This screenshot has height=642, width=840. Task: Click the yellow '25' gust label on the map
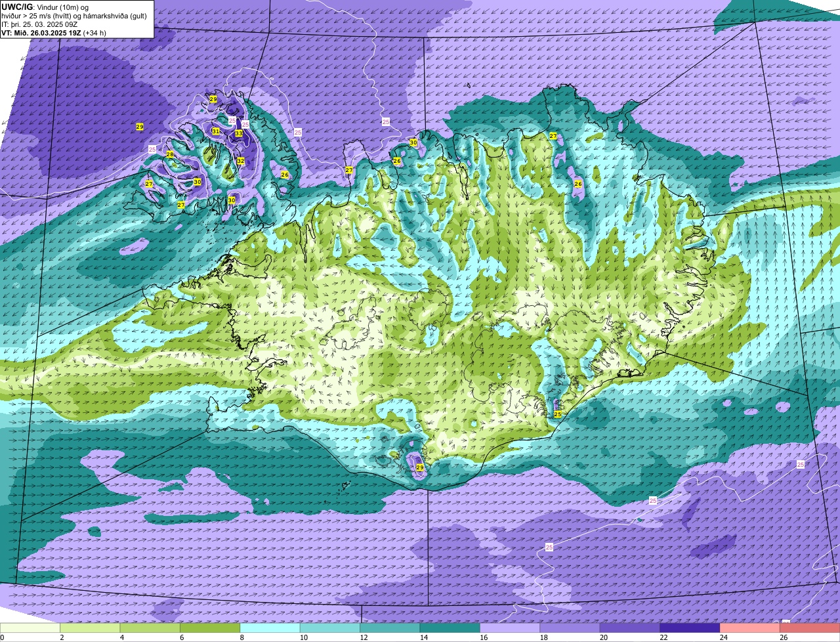coord(557,414)
